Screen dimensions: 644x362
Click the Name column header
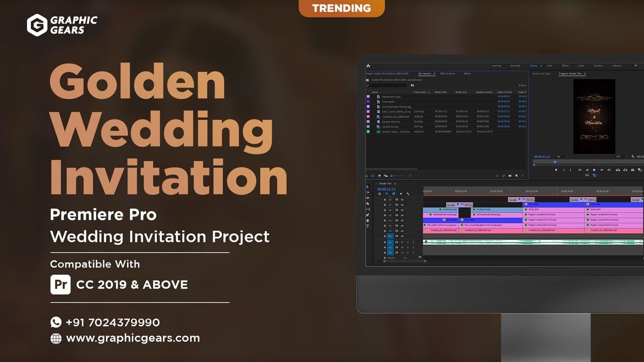375,92
